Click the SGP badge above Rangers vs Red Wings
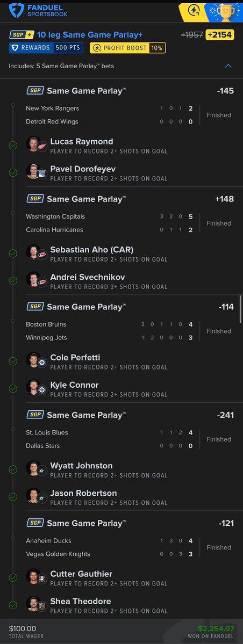Viewport: 243px width, 644px height. (x=35, y=90)
